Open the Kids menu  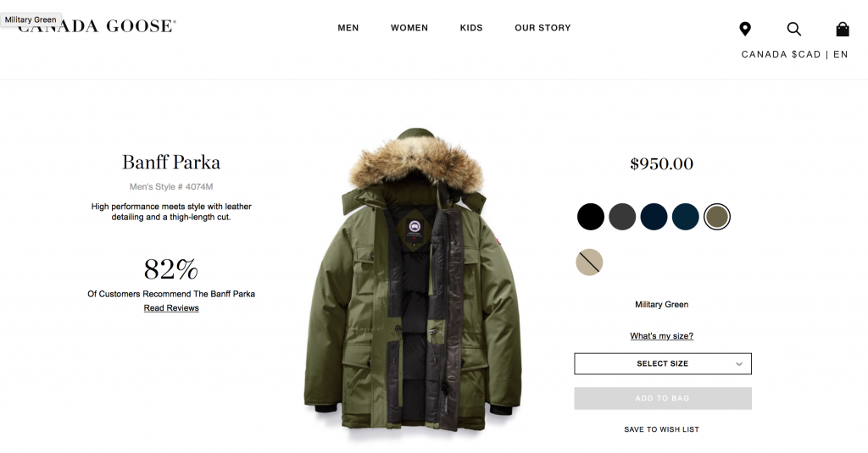pyautogui.click(x=471, y=28)
